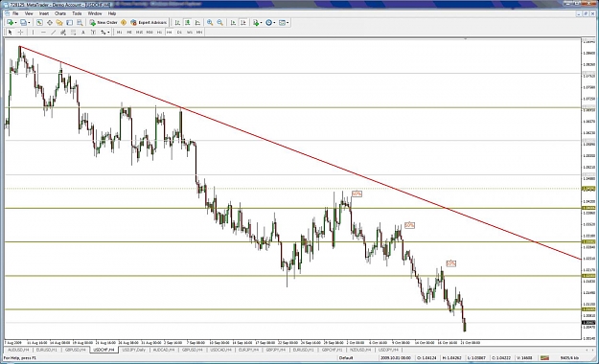
Task: Switch to M15 timeframe
Action: 139,32
